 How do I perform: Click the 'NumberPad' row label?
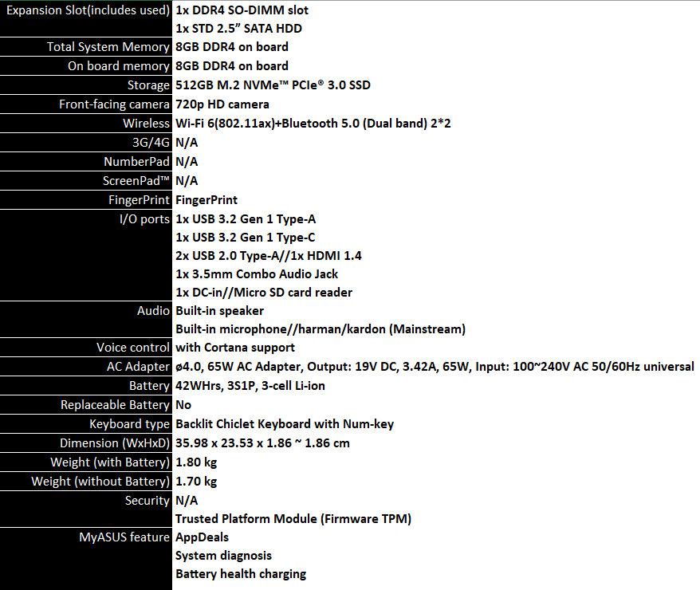tap(136, 162)
